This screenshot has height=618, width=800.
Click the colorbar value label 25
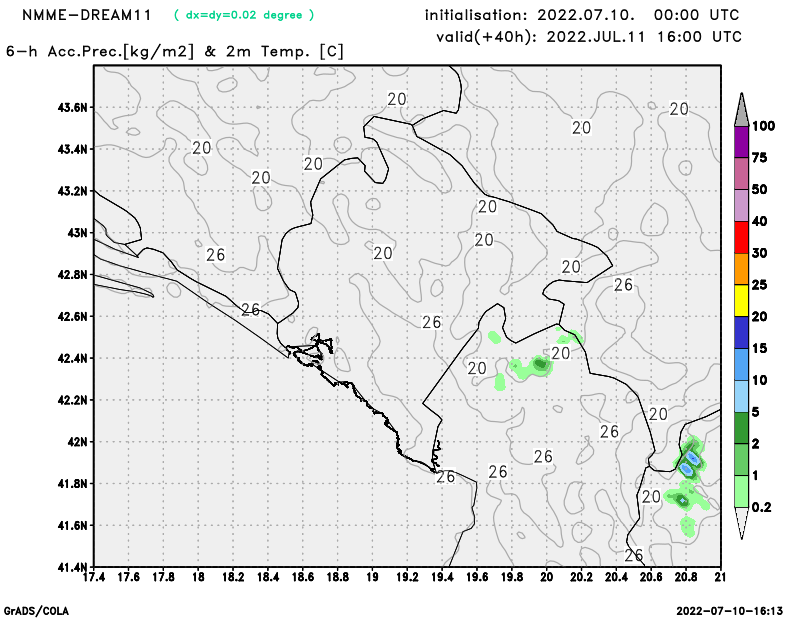tap(760, 285)
